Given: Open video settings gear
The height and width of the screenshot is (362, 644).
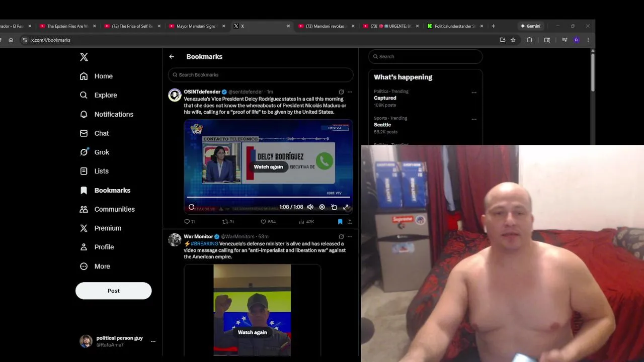Looking at the screenshot, I should (x=322, y=207).
